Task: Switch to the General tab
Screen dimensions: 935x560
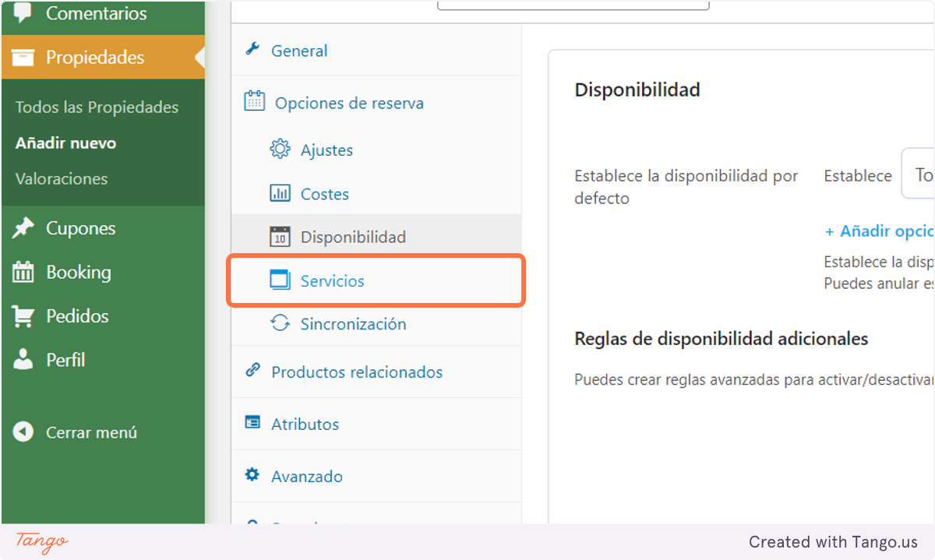Action: coord(376,50)
